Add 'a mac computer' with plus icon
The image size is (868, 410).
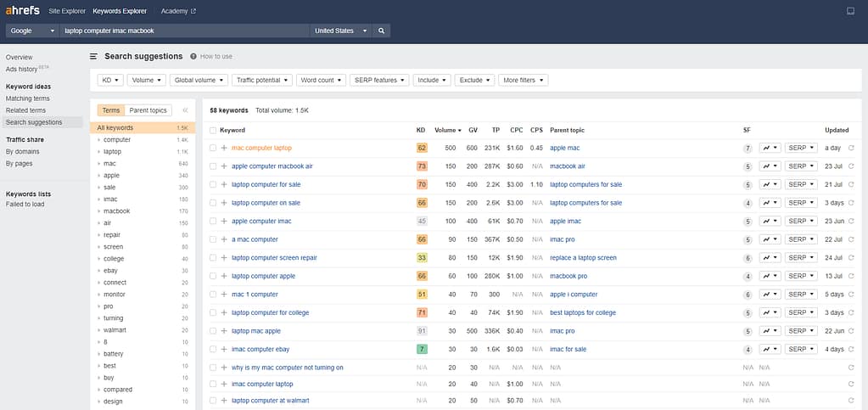[x=224, y=239]
